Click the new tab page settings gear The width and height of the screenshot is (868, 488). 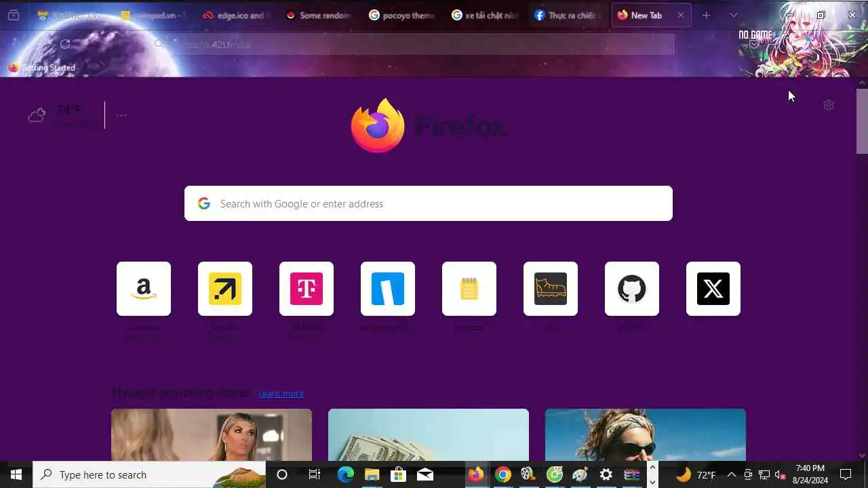click(x=828, y=105)
